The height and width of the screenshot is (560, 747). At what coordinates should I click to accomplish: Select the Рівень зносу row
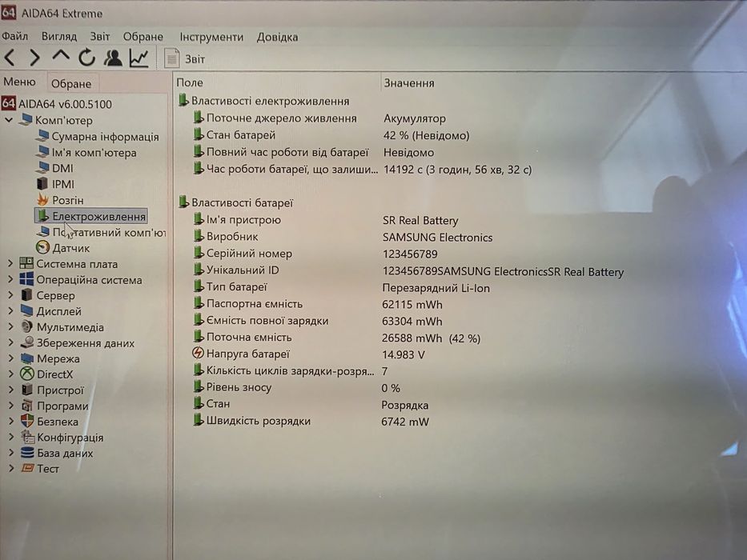(x=296, y=388)
